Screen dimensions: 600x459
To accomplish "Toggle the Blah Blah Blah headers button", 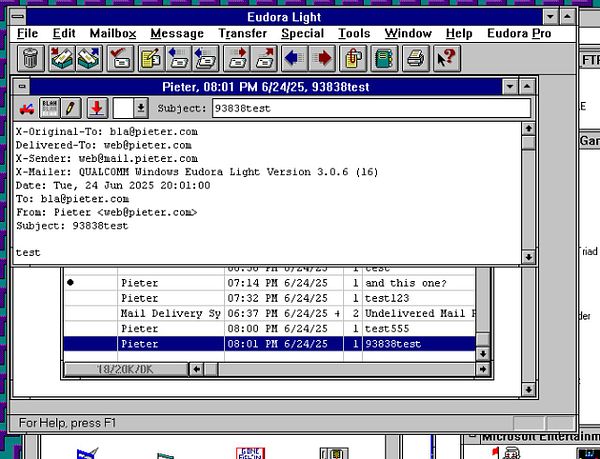I will point(49,108).
